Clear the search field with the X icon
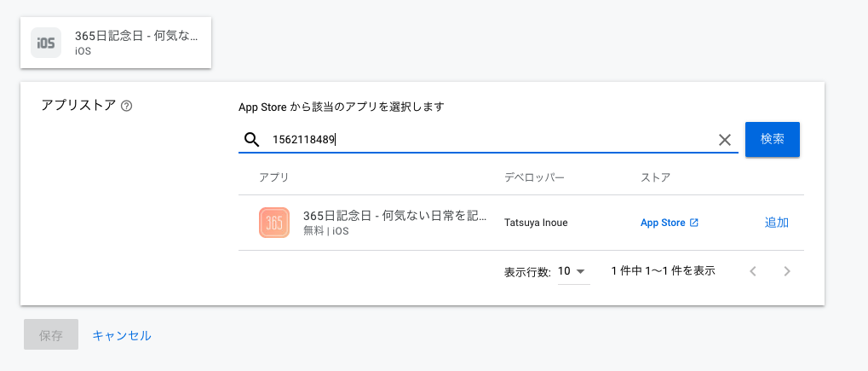The height and width of the screenshot is (371, 868). coord(725,140)
